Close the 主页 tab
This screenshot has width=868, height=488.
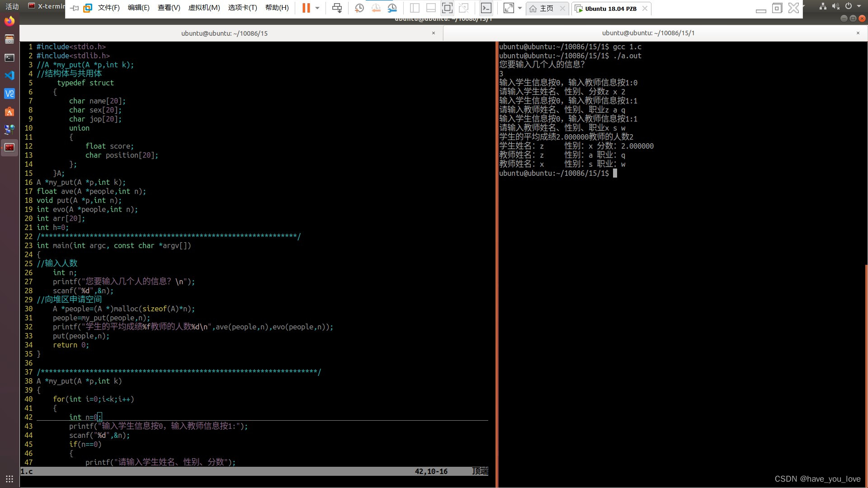562,9
